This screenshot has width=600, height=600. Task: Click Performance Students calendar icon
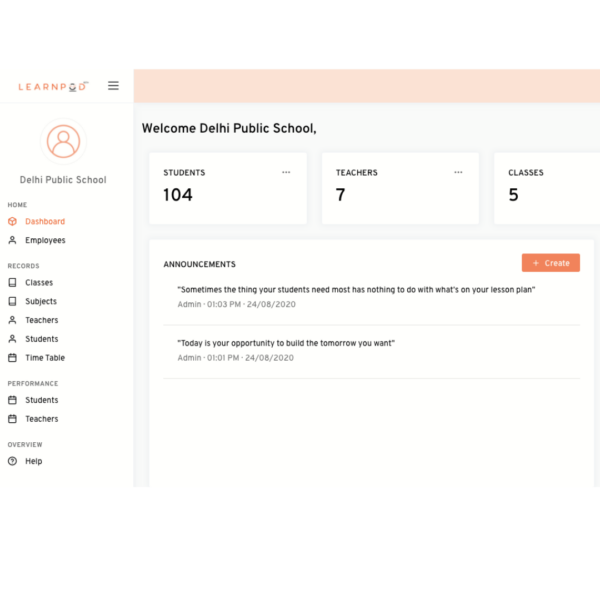click(x=13, y=400)
